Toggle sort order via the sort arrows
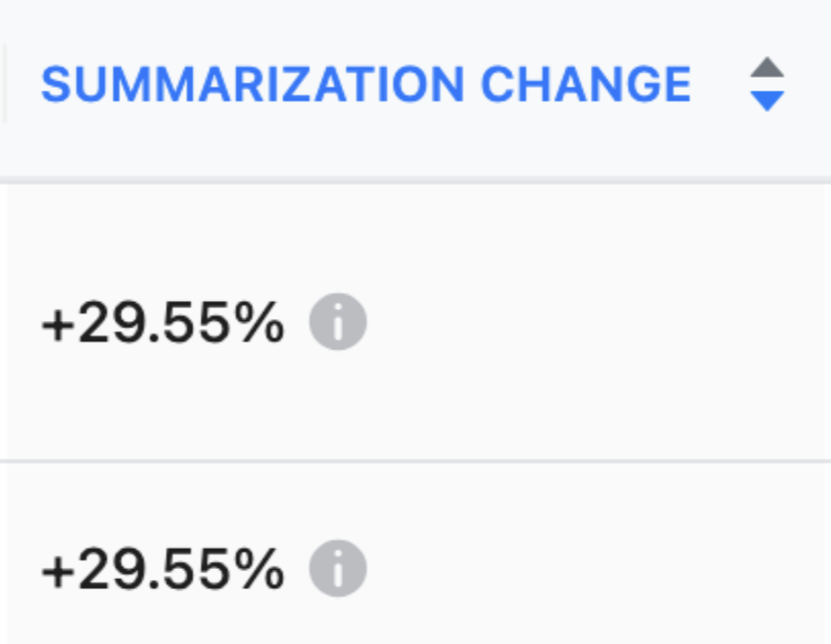The width and height of the screenshot is (831, 644). [x=767, y=84]
